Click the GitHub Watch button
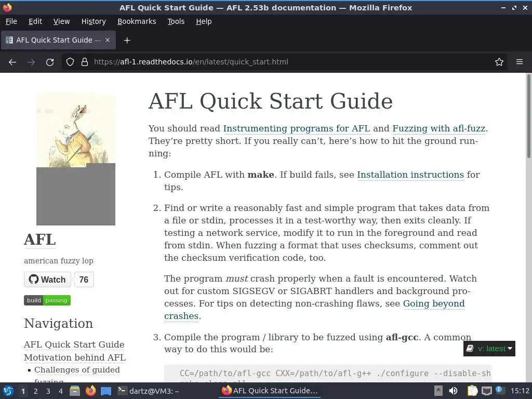 (47, 280)
